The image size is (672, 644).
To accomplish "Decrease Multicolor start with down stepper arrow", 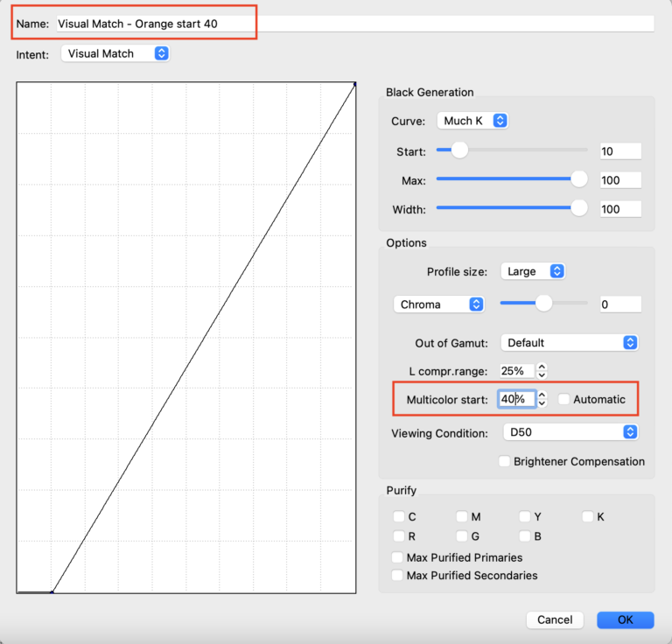I will pyautogui.click(x=542, y=403).
